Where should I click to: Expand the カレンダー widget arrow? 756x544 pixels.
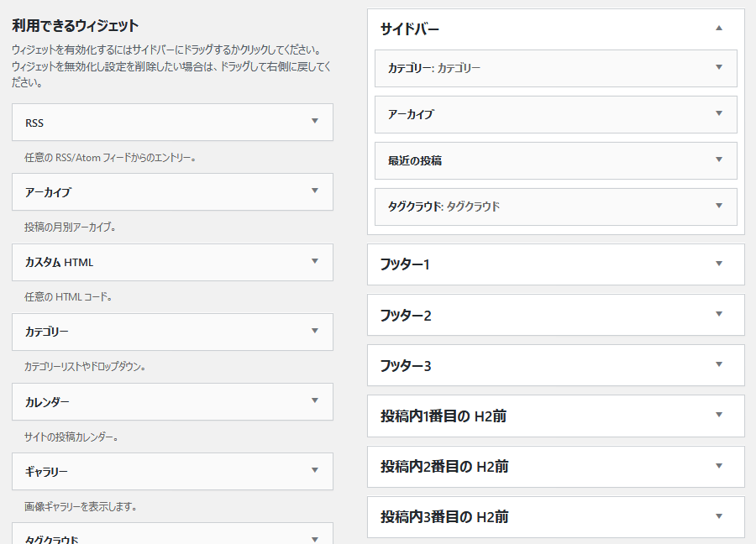point(315,400)
